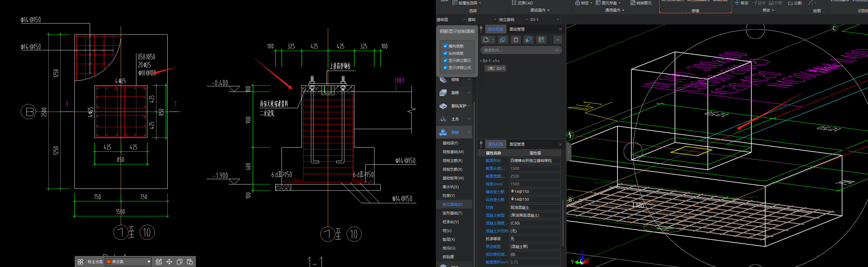Switch to the 图层管理 tab

click(x=517, y=144)
